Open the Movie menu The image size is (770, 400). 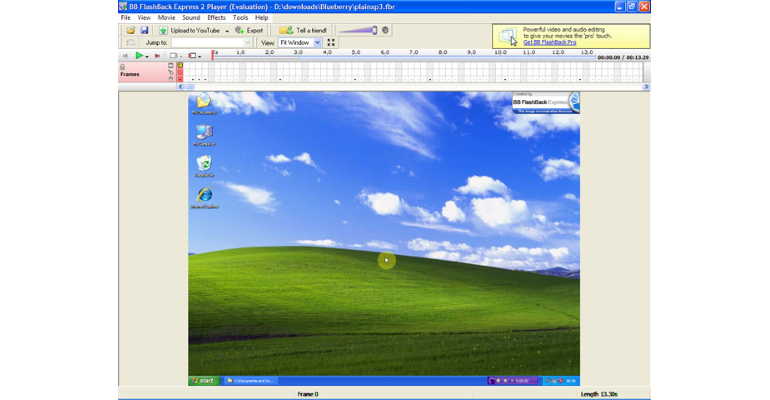pos(166,18)
